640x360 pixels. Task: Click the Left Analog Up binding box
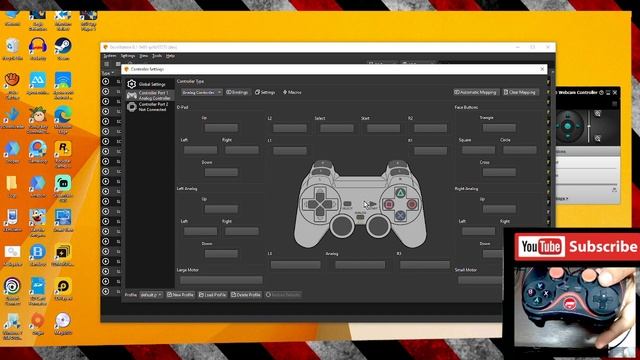(x=221, y=209)
